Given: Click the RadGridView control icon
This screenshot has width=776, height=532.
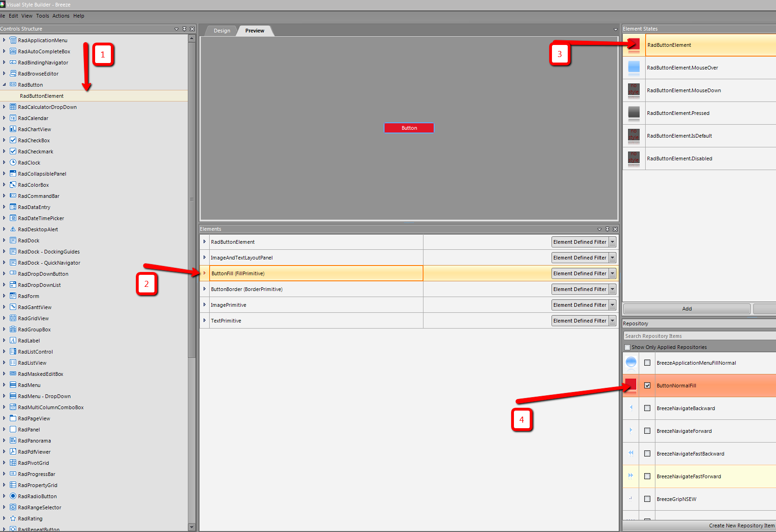Looking at the screenshot, I should [13, 318].
